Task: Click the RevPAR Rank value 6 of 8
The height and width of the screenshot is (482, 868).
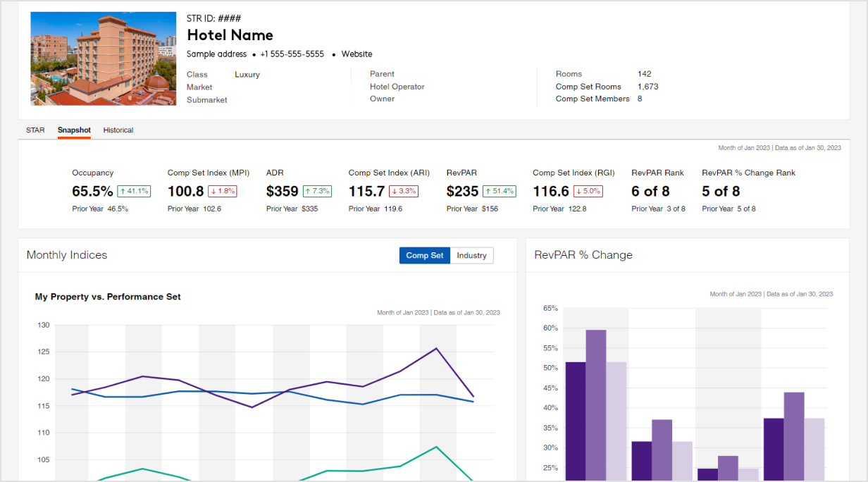Action: click(650, 191)
